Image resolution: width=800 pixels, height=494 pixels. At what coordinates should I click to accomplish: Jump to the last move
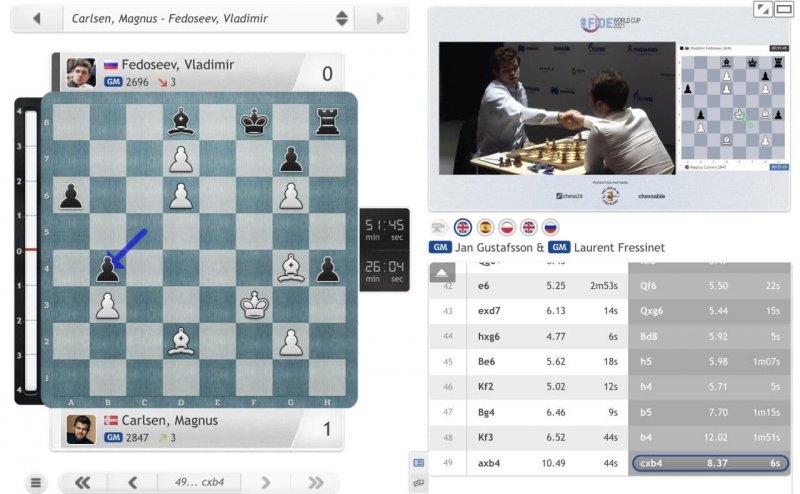[314, 483]
